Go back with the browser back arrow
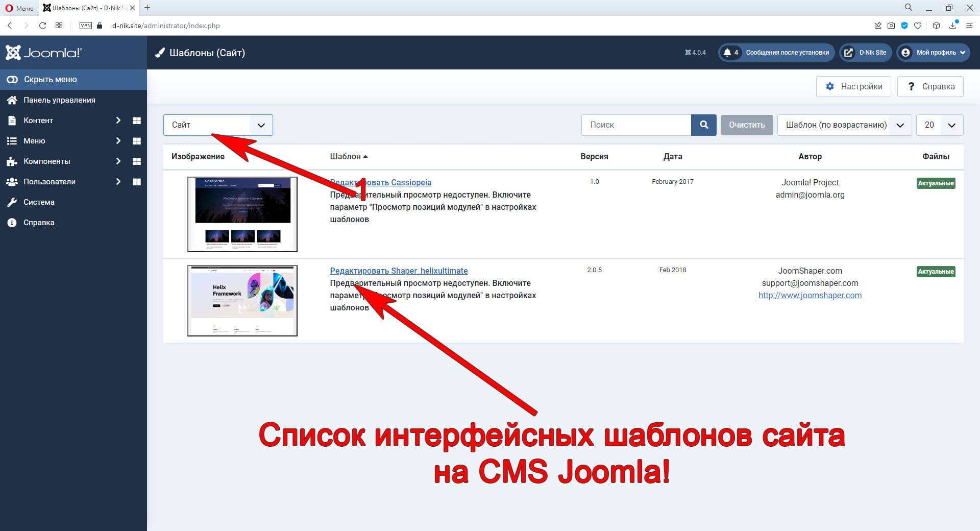This screenshot has height=531, width=980. point(10,26)
